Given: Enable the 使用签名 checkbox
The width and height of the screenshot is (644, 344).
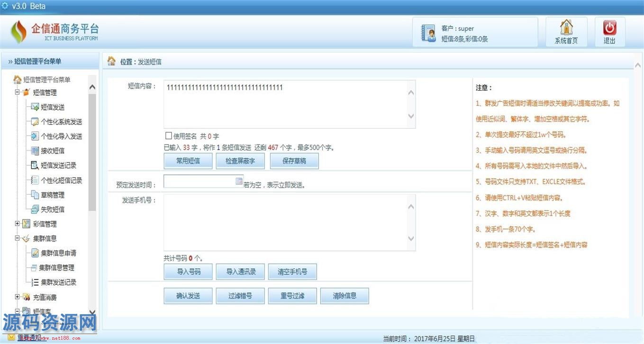Looking at the screenshot, I should (168, 136).
